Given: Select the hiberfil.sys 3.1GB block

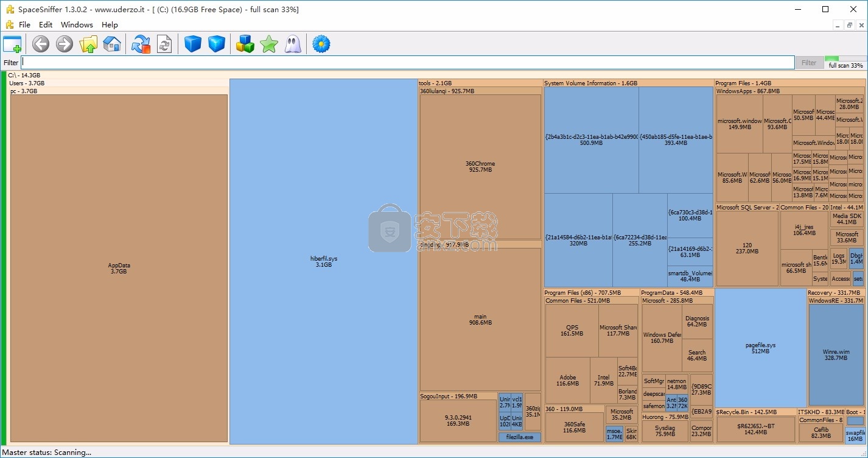Looking at the screenshot, I should coord(324,261).
